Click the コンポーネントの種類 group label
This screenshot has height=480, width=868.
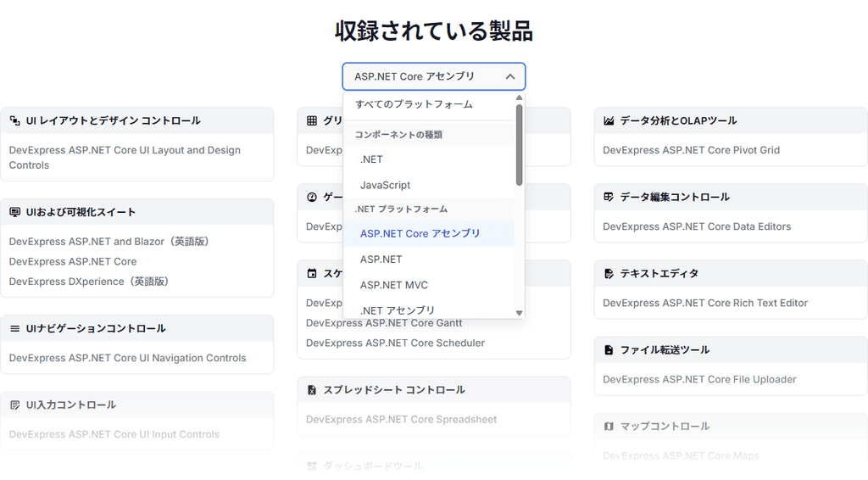coord(398,135)
